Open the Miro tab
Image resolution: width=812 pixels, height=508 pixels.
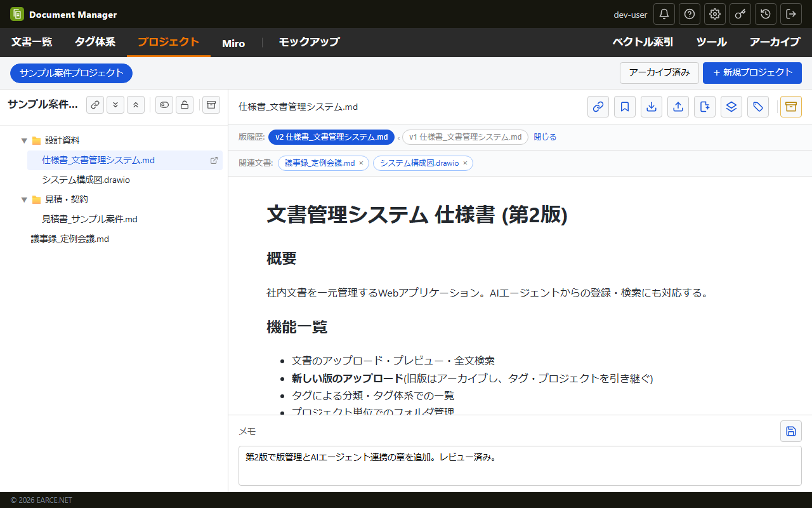233,43
